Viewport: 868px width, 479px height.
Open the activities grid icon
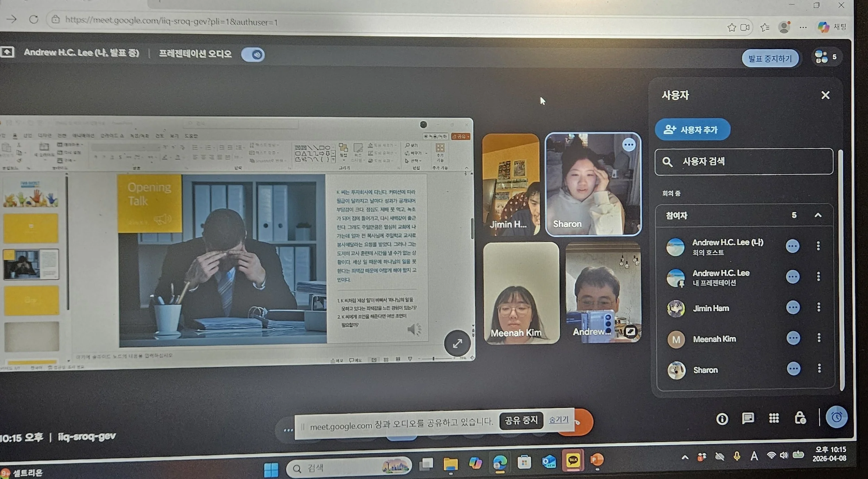774,418
